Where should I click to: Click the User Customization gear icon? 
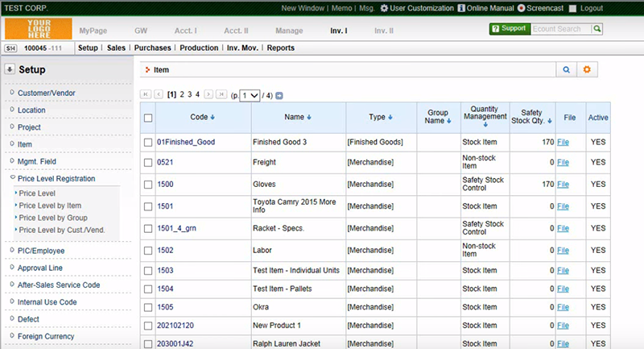(384, 8)
